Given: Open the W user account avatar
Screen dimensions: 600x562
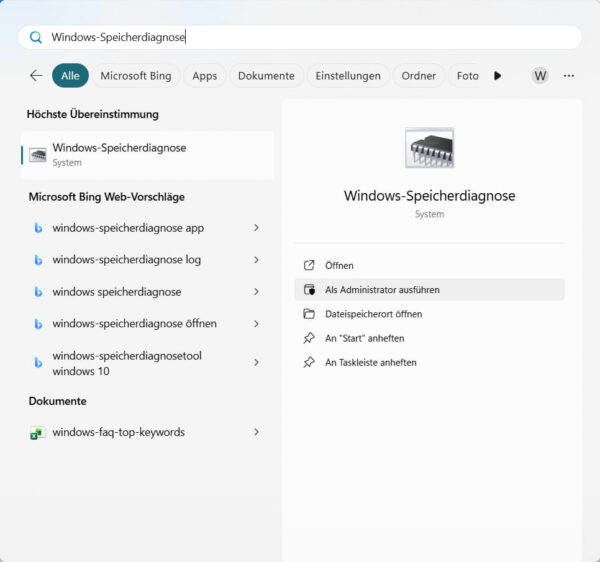Looking at the screenshot, I should point(540,75).
